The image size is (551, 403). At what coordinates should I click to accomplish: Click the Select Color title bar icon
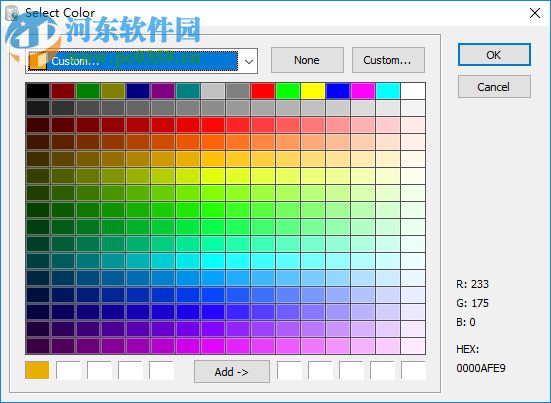[13, 13]
